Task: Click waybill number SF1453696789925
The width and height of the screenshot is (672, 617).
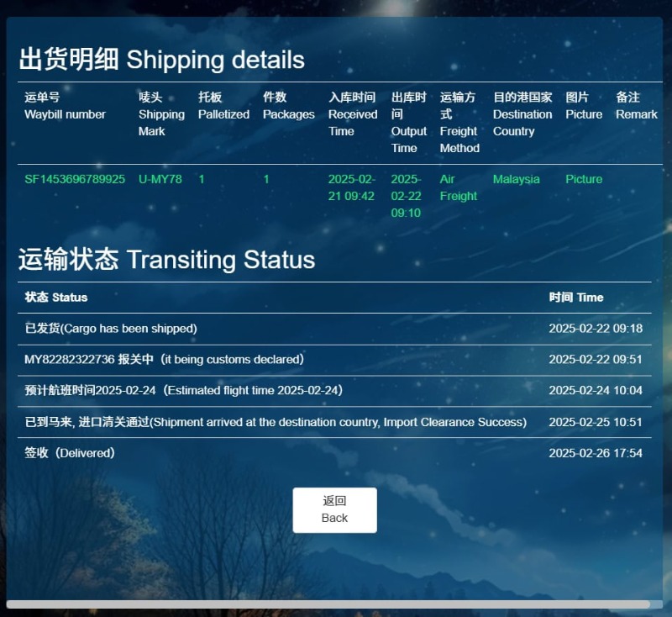Action: pos(75,179)
